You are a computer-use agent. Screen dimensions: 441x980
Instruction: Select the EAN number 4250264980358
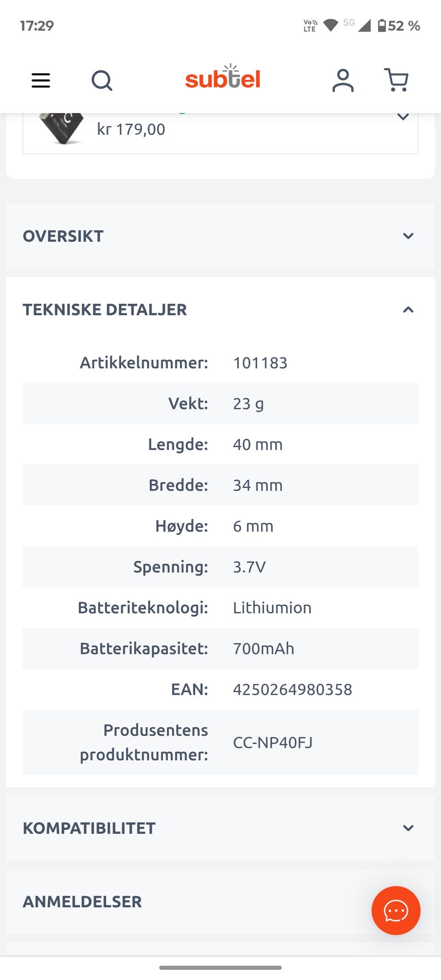tap(292, 689)
